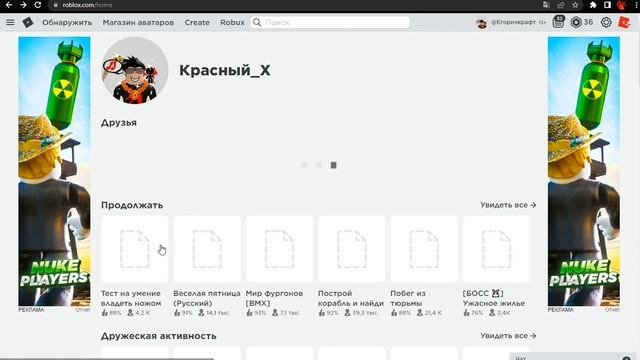The image size is (640, 360).
Task: Open the settings gear icon
Action: [x=606, y=22]
